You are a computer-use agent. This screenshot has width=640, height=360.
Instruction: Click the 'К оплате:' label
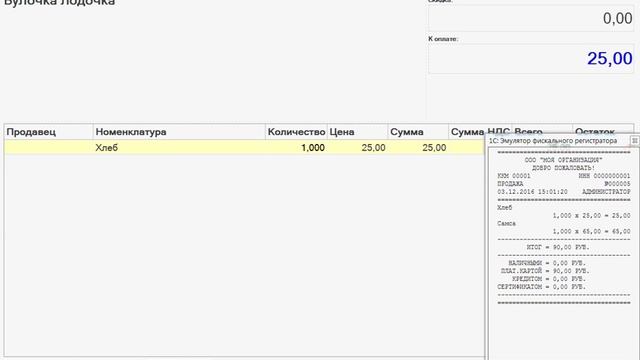click(x=443, y=39)
